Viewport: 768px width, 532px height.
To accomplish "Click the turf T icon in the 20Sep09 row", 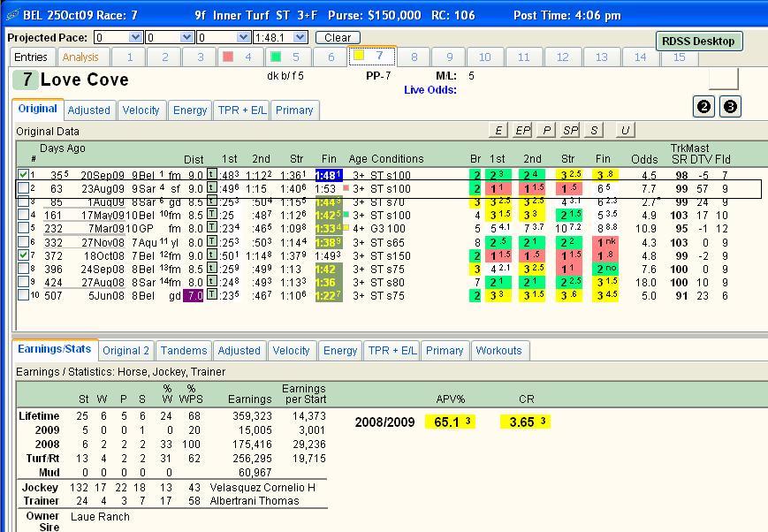I will tap(211, 174).
